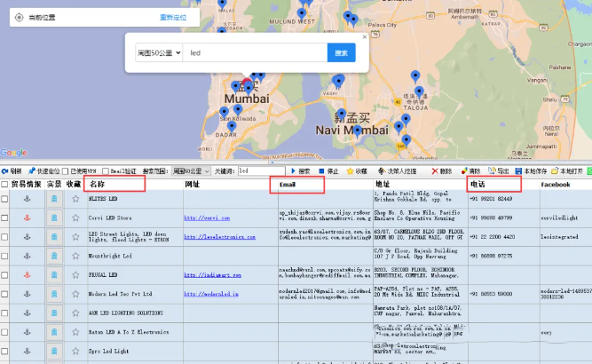Check the Corvi LED Store row checkbox
Image resolution: width=592 pixels, height=364 pixels.
[x=4, y=218]
